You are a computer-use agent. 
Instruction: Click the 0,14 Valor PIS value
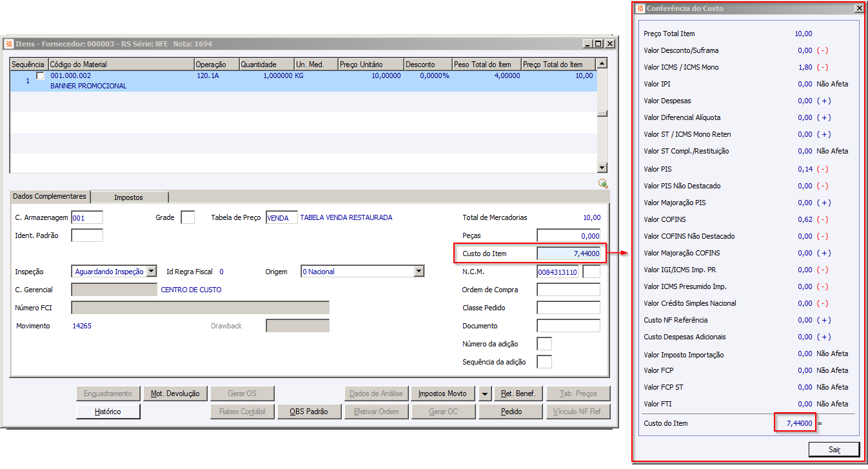coord(805,169)
